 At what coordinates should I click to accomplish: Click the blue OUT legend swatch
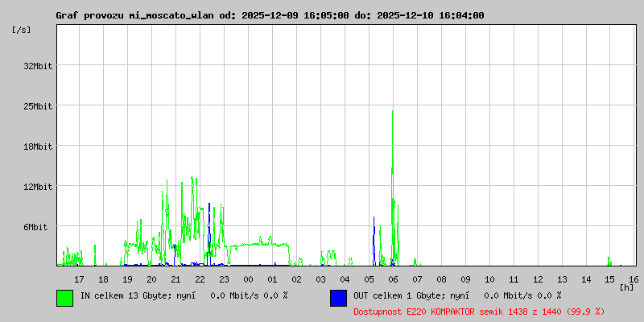click(338, 298)
